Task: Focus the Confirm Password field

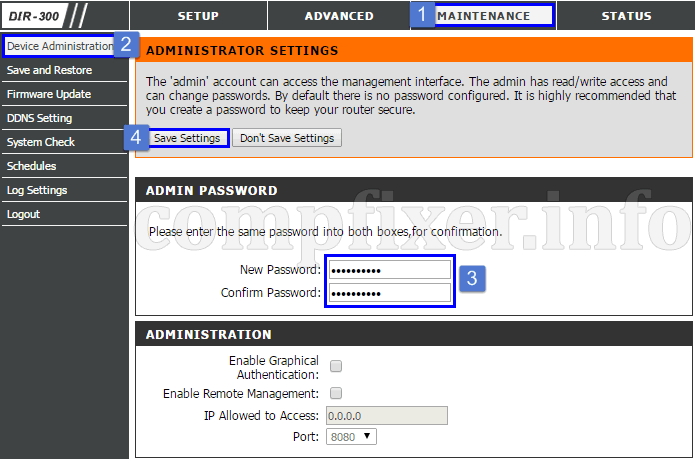Action: [390, 293]
